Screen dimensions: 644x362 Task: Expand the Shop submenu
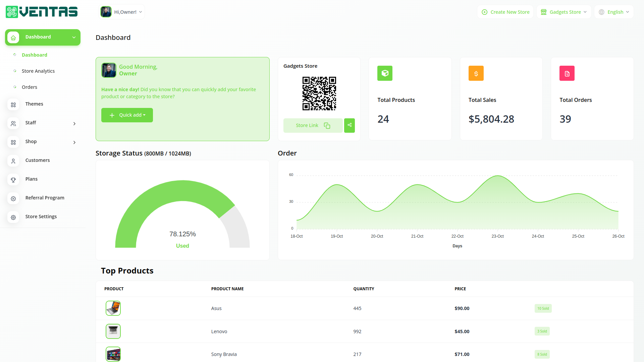(74, 142)
